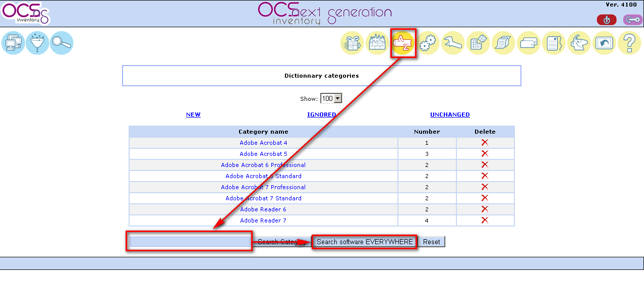Viewport: 644px width, 281px height.
Task: Delete the Adobe Reader 7 category
Action: (x=485, y=220)
